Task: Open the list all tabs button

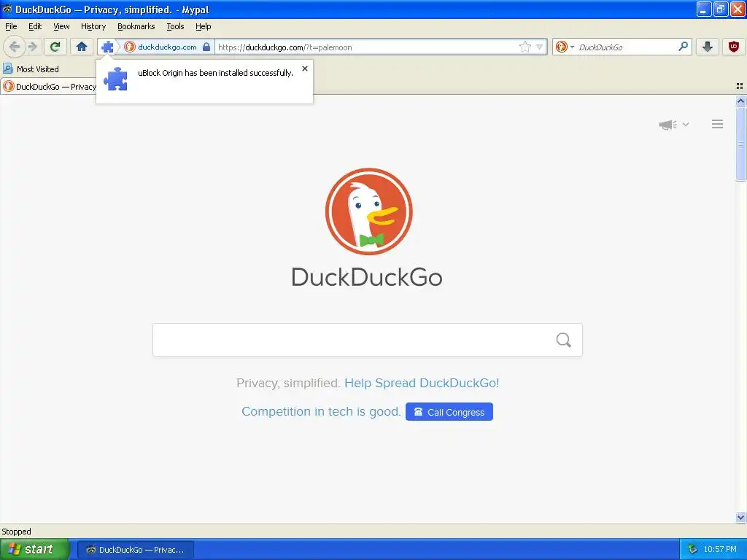Action: pos(740,86)
